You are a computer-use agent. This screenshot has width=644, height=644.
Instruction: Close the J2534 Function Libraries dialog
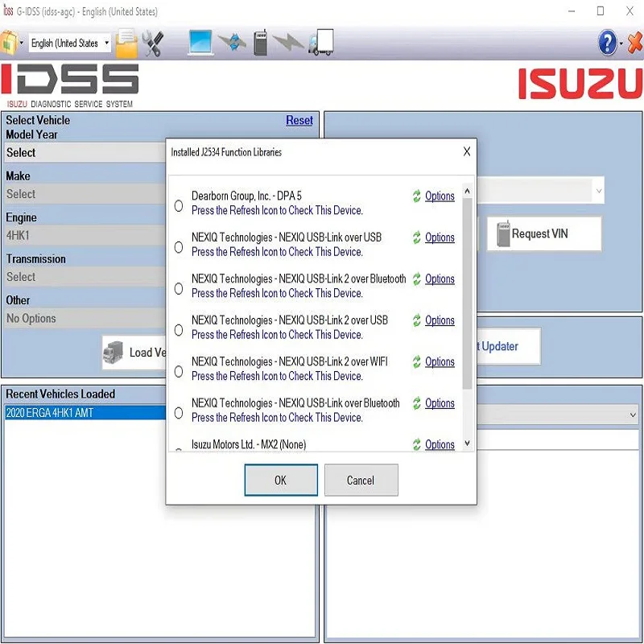click(467, 151)
